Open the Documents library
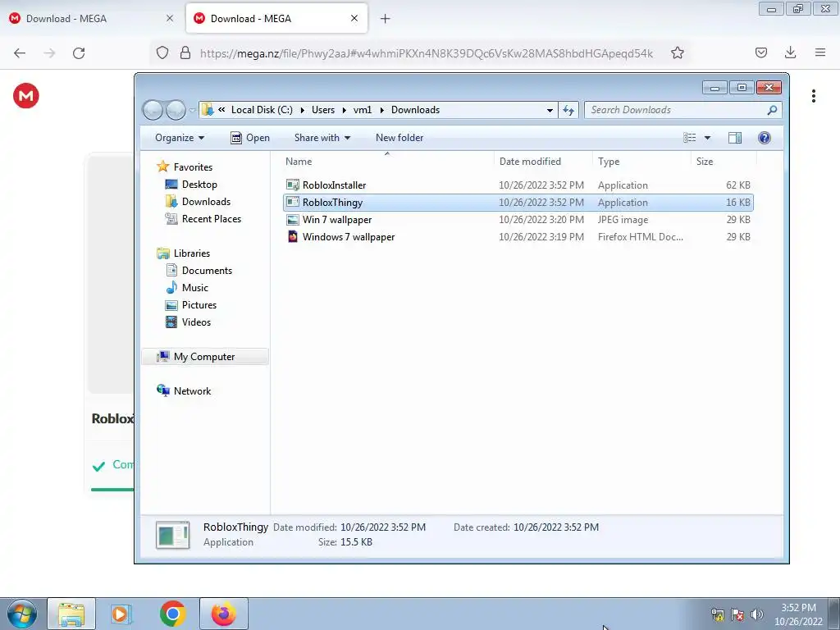This screenshot has width=840, height=630. click(x=199, y=271)
